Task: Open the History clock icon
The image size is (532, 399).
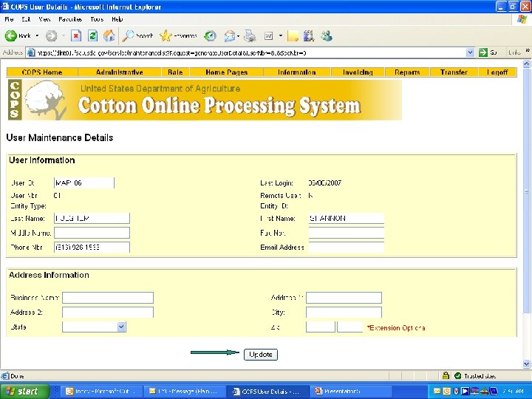Action: (210, 35)
